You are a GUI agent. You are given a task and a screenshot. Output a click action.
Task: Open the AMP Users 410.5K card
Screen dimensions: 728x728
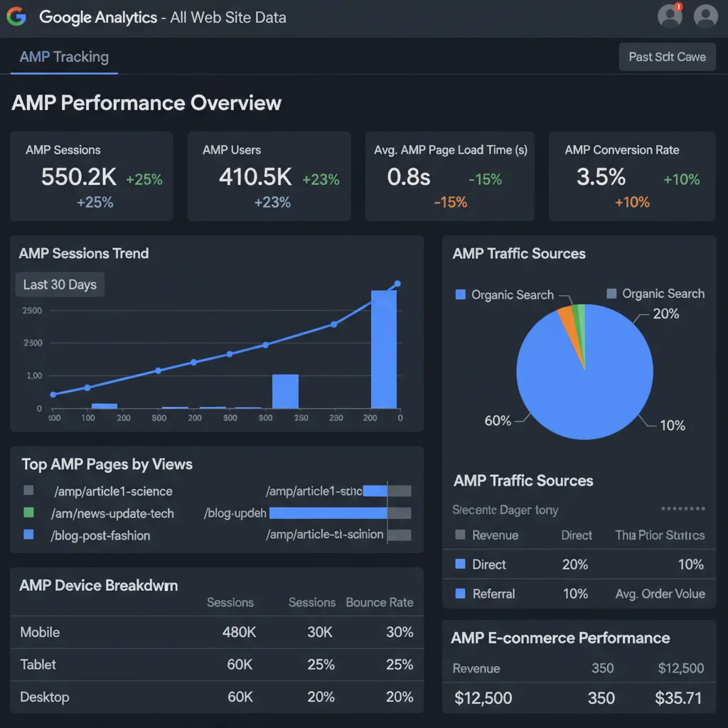point(269,176)
